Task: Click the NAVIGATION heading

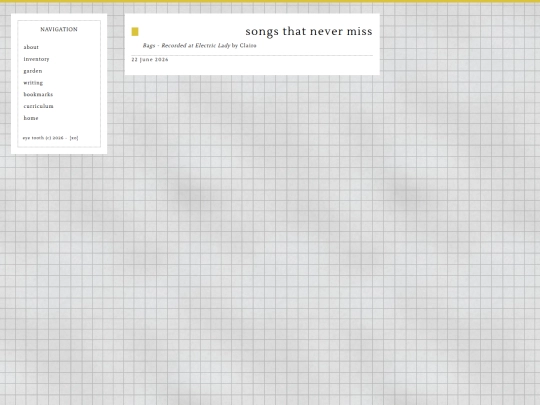Action: tap(59, 30)
